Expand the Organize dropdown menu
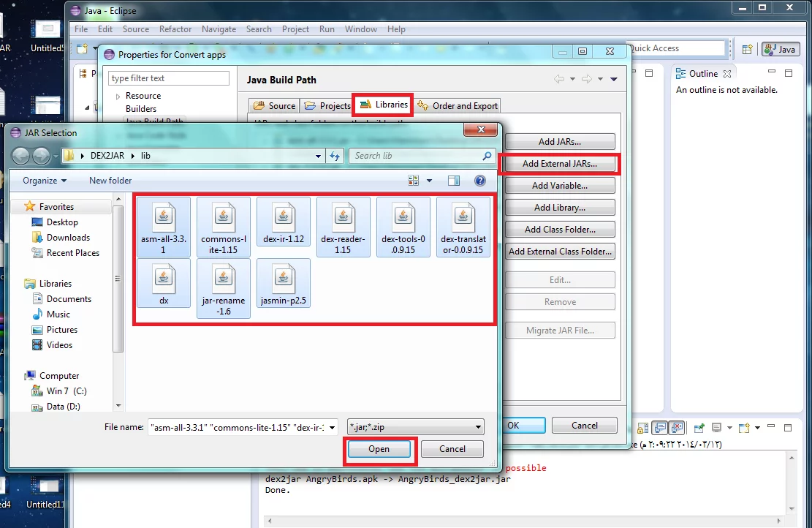Image resolution: width=812 pixels, height=528 pixels. coord(45,181)
